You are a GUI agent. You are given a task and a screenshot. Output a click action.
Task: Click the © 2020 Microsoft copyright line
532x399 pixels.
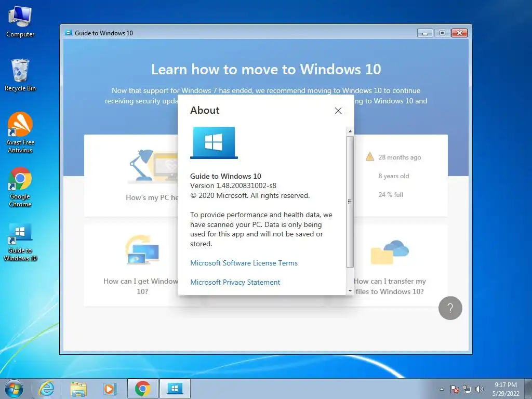(250, 195)
